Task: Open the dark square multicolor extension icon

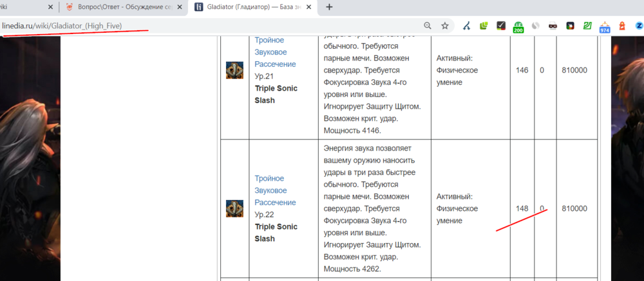Action: (x=570, y=26)
